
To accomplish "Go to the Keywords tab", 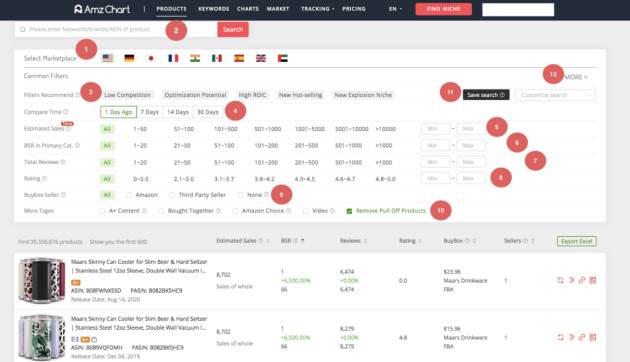I will [213, 9].
